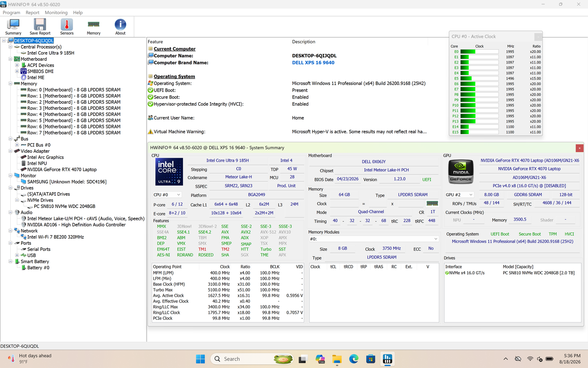Click the NVIDIA GeForce logo
Viewport: 588px width, 368px height.
click(x=461, y=172)
